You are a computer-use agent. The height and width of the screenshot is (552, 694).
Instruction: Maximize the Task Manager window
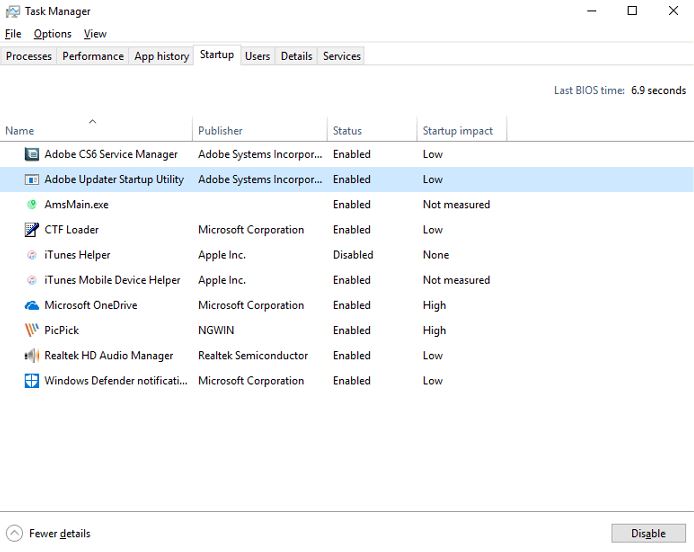pos(632,11)
